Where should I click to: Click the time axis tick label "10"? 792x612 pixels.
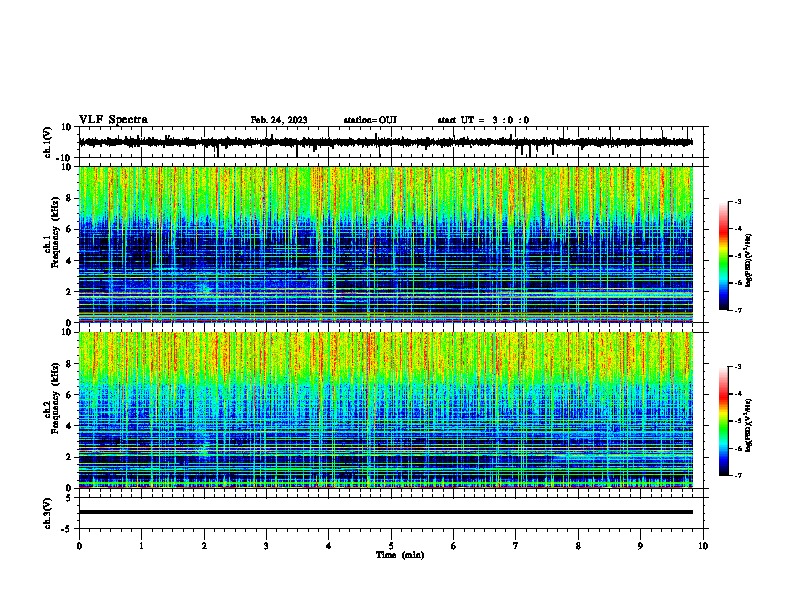click(703, 546)
